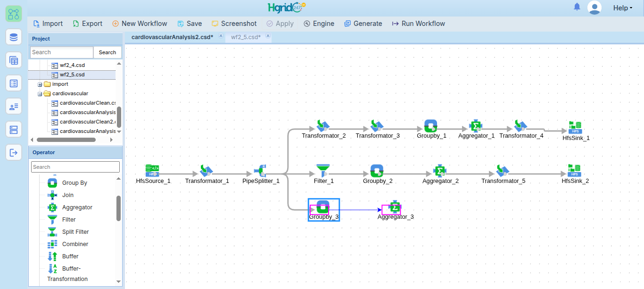
Task: Pick the Combiner operator from the list
Action: 75,244
